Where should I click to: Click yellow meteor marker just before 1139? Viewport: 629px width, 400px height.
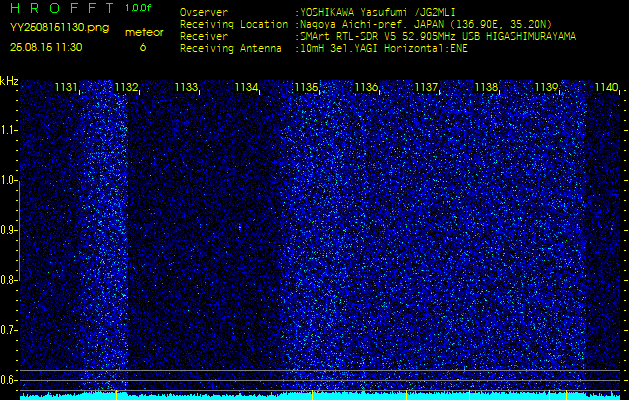pyautogui.click(x=549, y=395)
